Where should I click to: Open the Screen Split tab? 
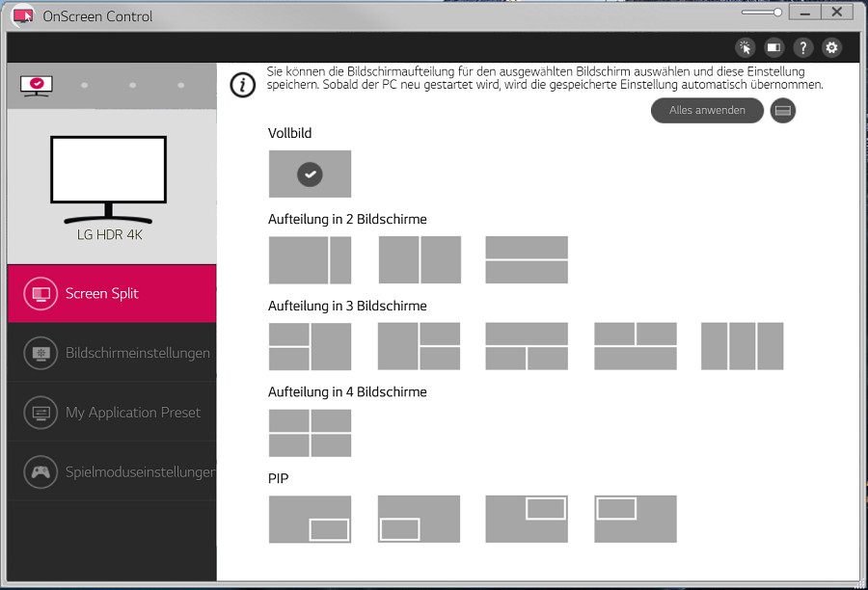click(111, 293)
